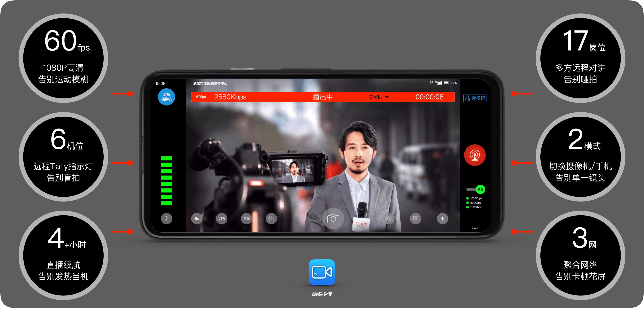Select the 2580Kbps bitrate readout
This screenshot has height=314, width=644.
[230, 97]
